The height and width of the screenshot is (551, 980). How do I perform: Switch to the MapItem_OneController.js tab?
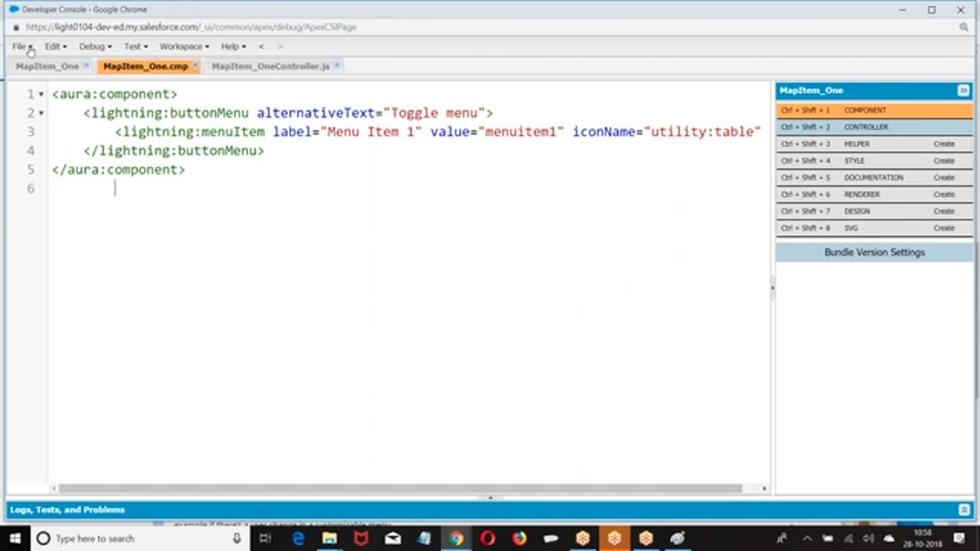click(270, 67)
